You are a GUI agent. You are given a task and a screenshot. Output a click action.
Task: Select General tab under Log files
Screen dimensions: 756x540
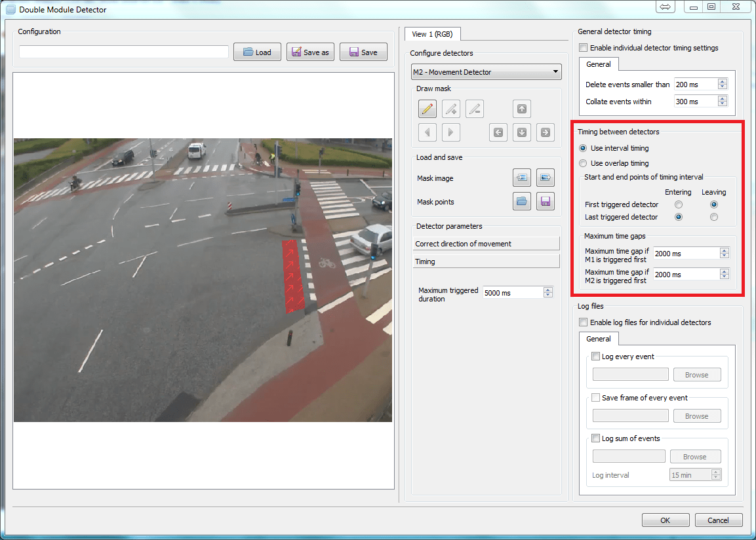(599, 339)
